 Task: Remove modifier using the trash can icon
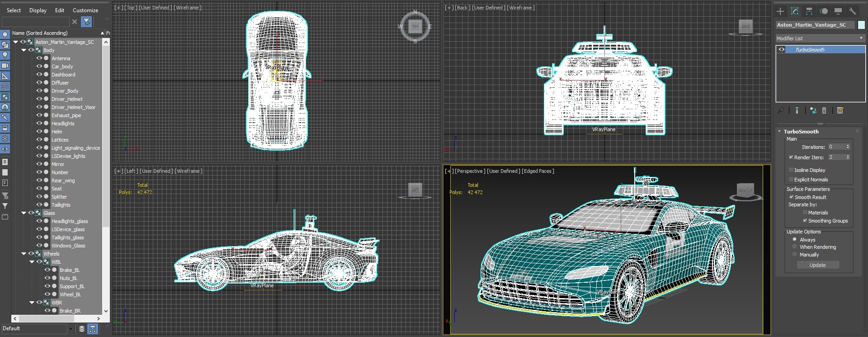click(824, 110)
